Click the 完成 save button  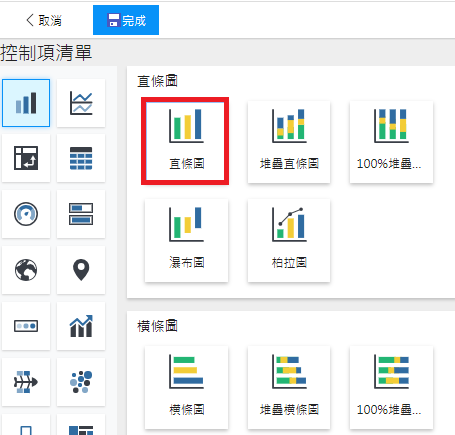tap(126, 20)
